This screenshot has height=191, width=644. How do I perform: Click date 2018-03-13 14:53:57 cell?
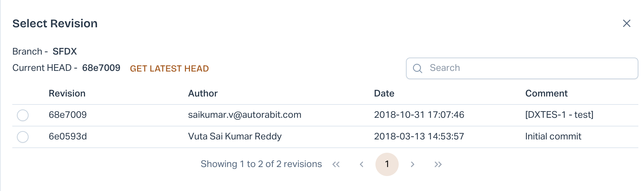(x=419, y=136)
